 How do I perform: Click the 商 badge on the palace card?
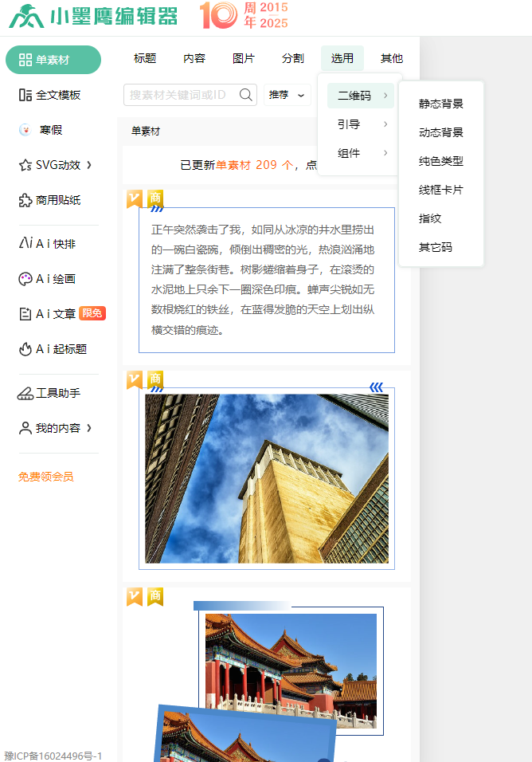tap(155, 597)
